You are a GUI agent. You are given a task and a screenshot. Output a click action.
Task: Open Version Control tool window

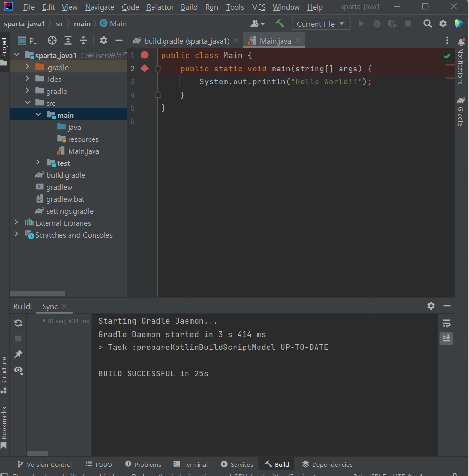click(45, 464)
